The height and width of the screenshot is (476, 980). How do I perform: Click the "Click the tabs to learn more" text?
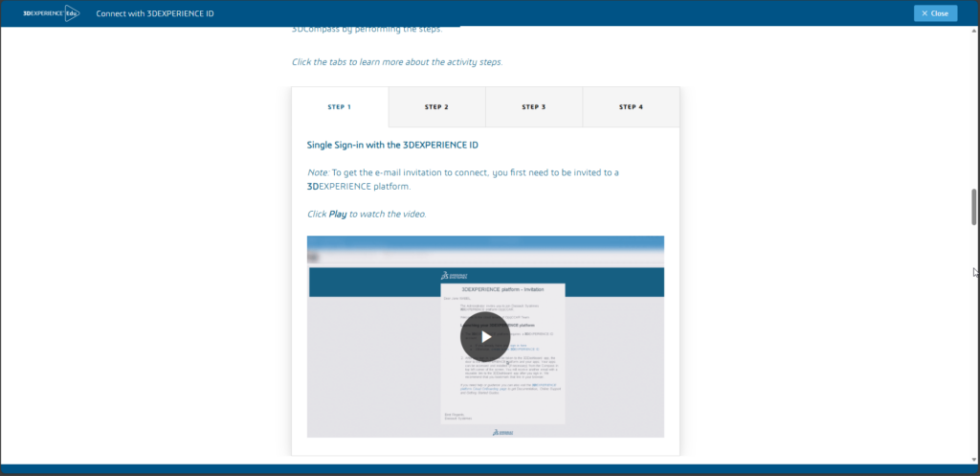(396, 62)
